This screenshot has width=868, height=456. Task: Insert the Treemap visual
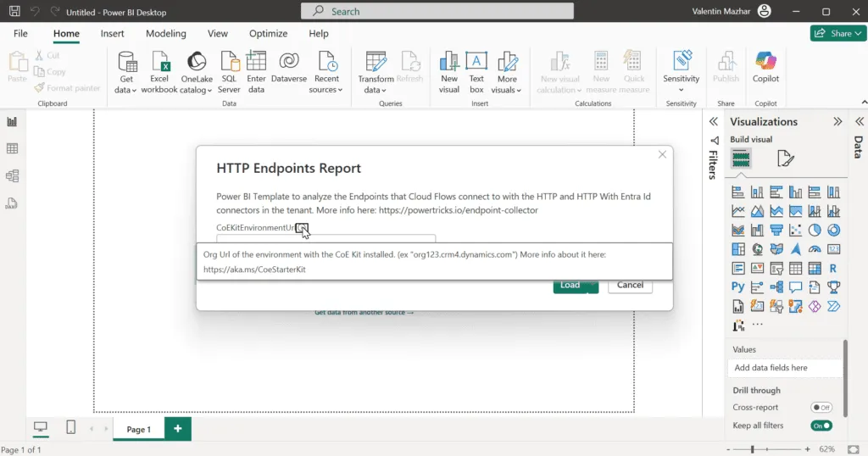coord(738,249)
